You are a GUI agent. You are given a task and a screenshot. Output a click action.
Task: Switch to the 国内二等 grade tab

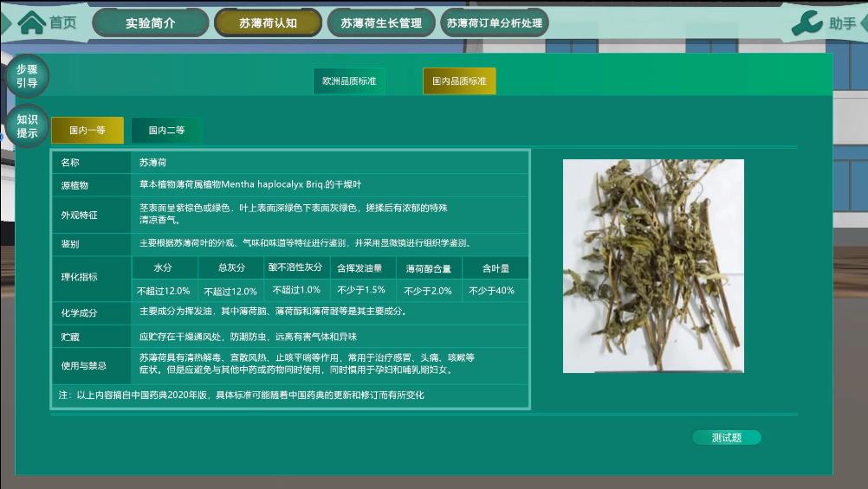click(x=166, y=131)
